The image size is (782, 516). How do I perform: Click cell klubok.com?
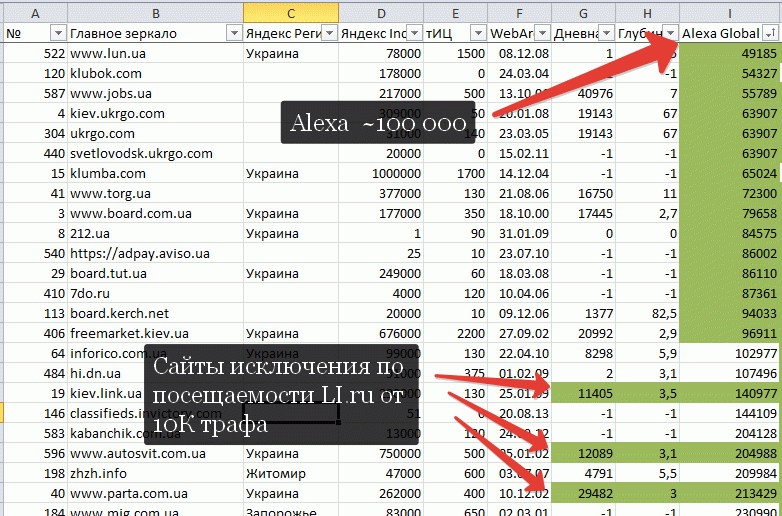click(x=156, y=73)
